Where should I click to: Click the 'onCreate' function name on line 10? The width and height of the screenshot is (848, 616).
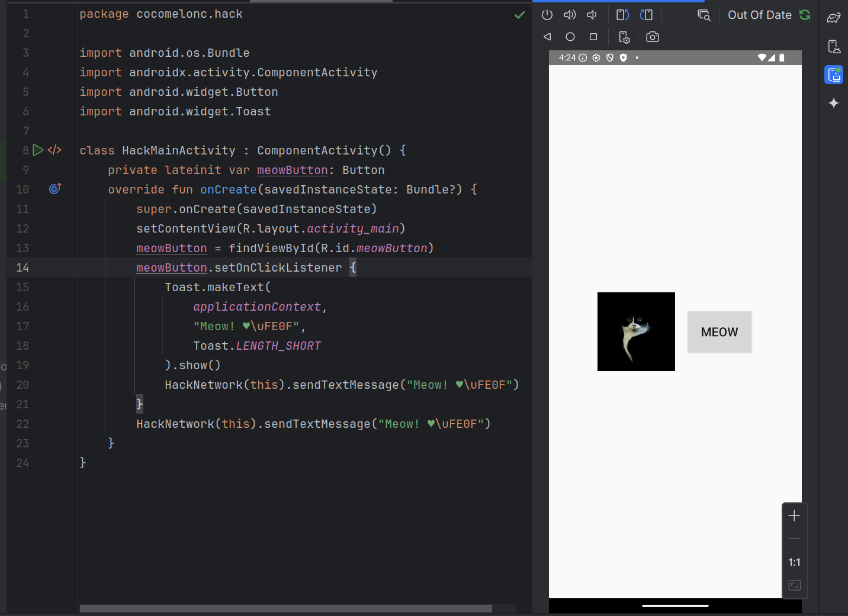coord(228,189)
